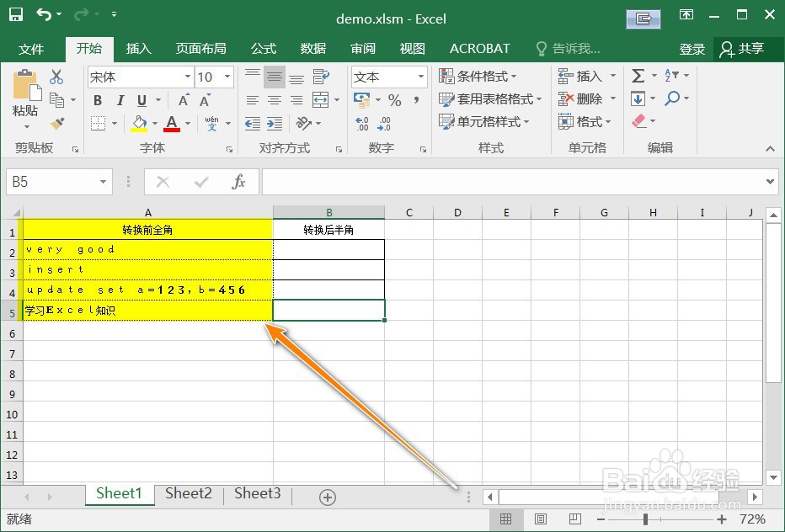Toggle align text left
Image resolution: width=785 pixels, height=532 pixels.
253,100
